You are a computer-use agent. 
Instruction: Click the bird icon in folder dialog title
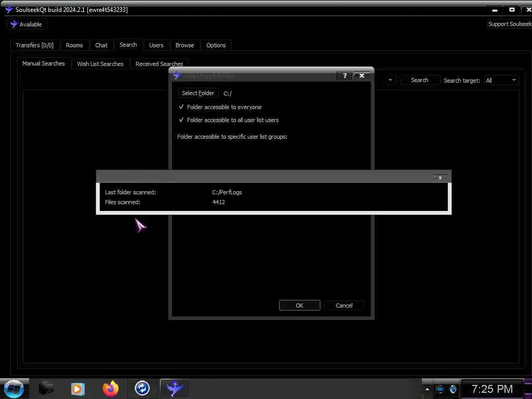[x=177, y=75]
